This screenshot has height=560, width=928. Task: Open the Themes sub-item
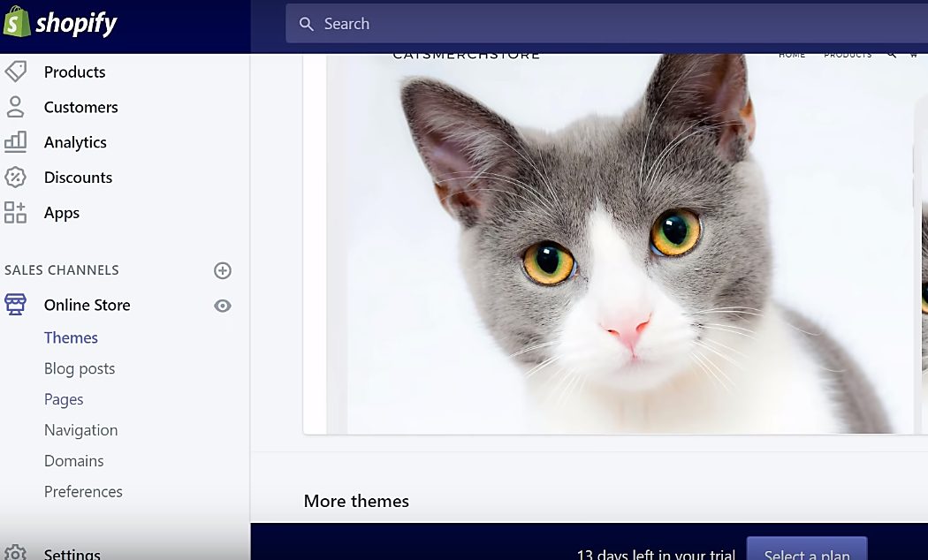(71, 337)
